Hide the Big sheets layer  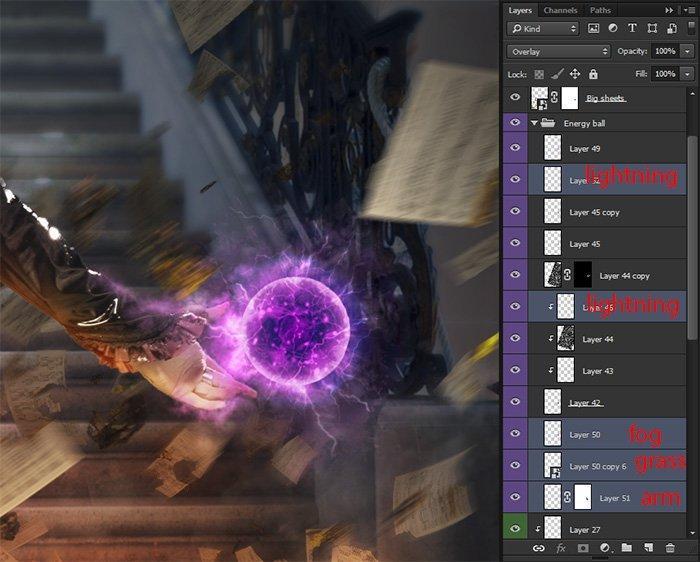(515, 98)
